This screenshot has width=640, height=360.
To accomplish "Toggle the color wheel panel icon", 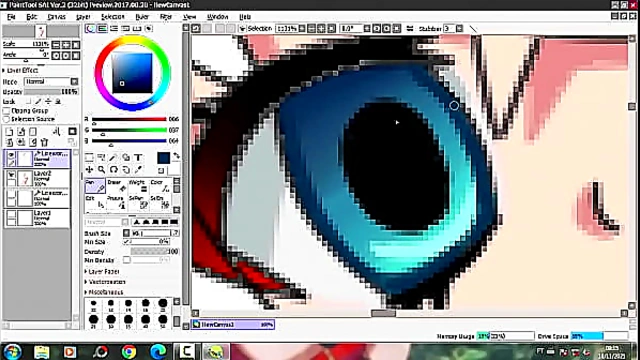I will (90, 29).
